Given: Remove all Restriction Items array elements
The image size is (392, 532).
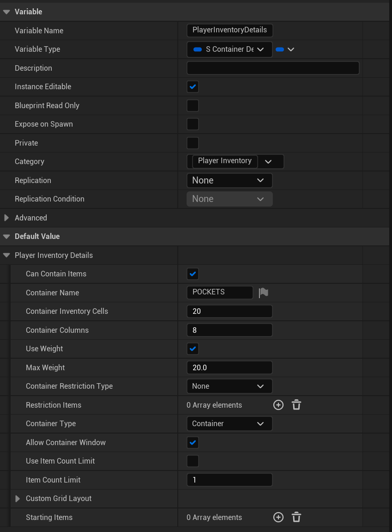Looking at the screenshot, I should point(296,405).
